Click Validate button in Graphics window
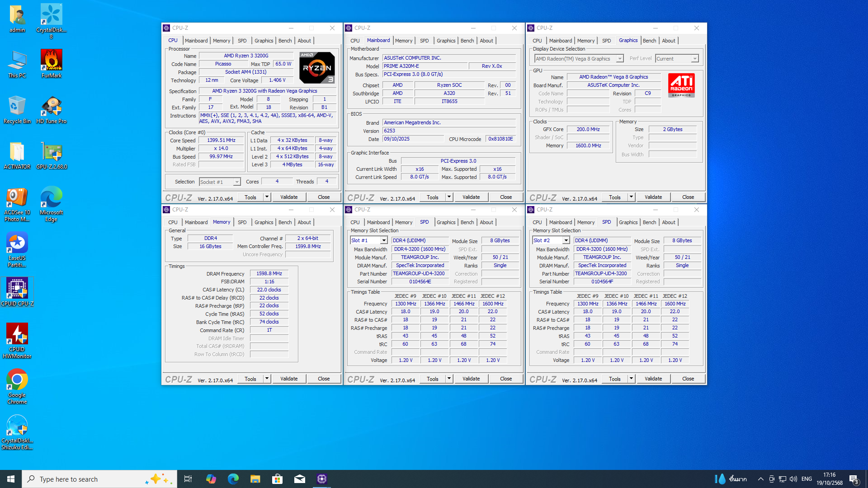 tap(653, 197)
